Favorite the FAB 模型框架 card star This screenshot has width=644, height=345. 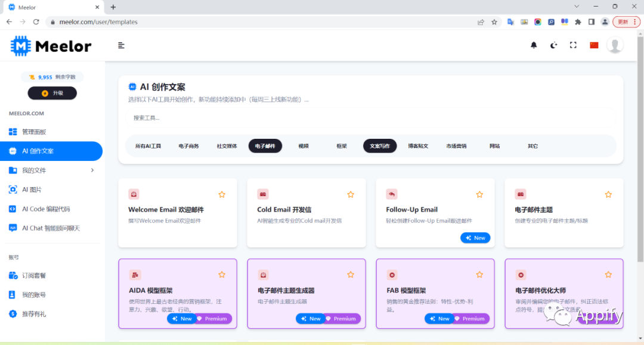click(479, 275)
